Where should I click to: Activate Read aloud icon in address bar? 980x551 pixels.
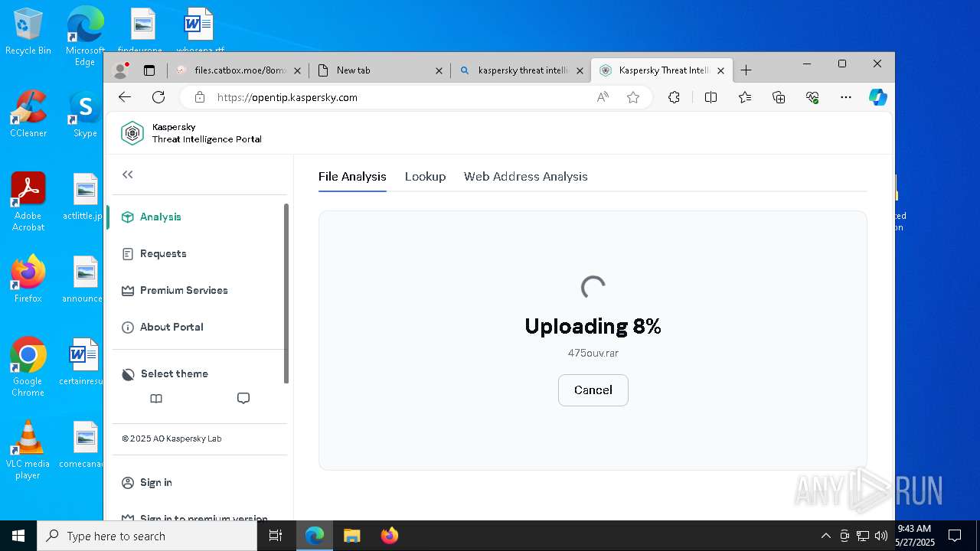603,97
